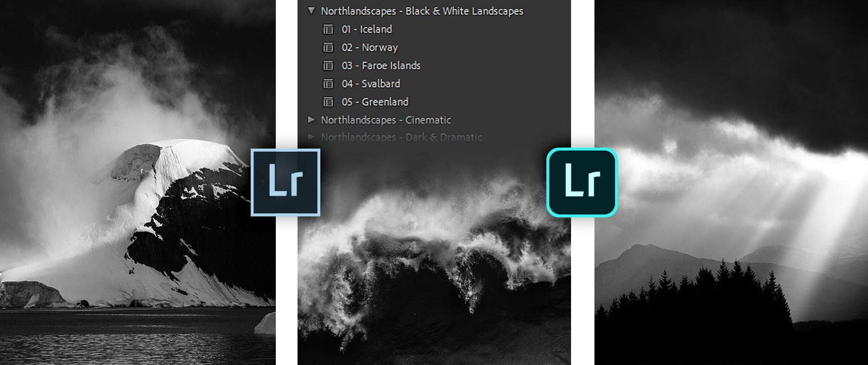Expand the Northlandscapes - Dark & Dramatic group
This screenshot has height=365, width=868.
[312, 137]
